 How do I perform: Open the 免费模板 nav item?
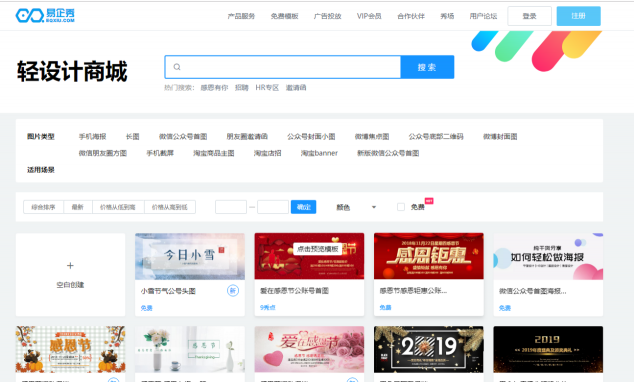284,16
